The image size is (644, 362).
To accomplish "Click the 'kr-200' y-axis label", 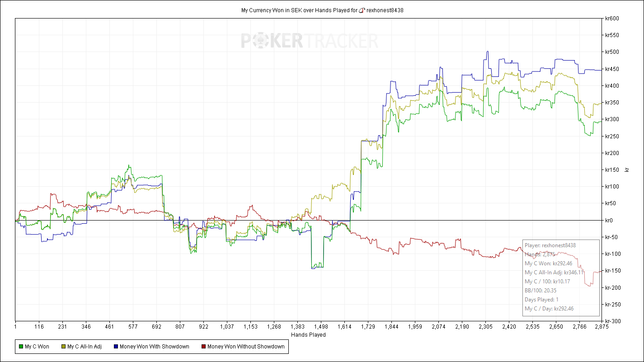I will (x=612, y=288).
